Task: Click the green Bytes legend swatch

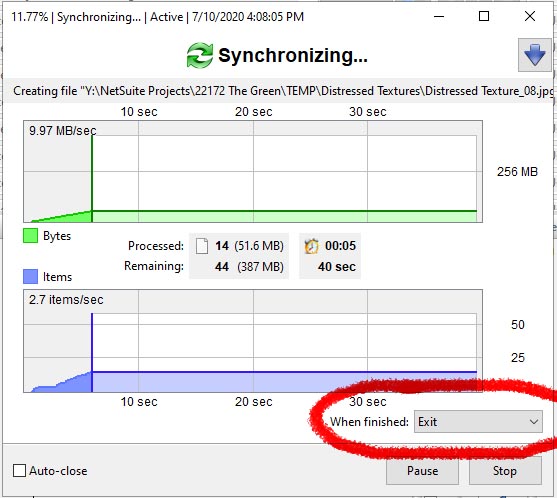Action: coord(31,236)
